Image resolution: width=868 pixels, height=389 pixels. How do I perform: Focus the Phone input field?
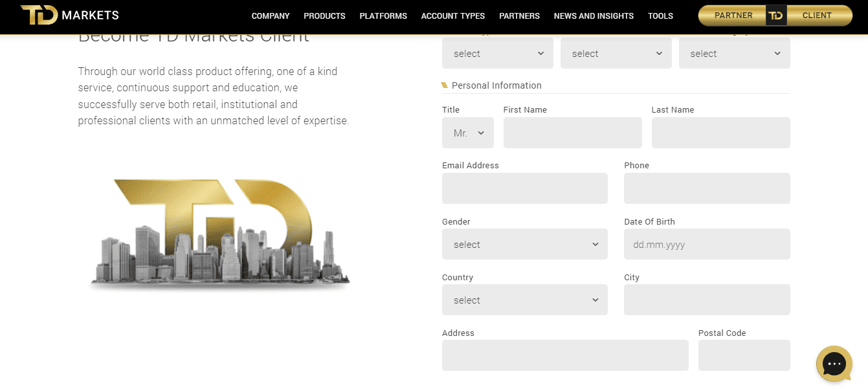(x=707, y=188)
